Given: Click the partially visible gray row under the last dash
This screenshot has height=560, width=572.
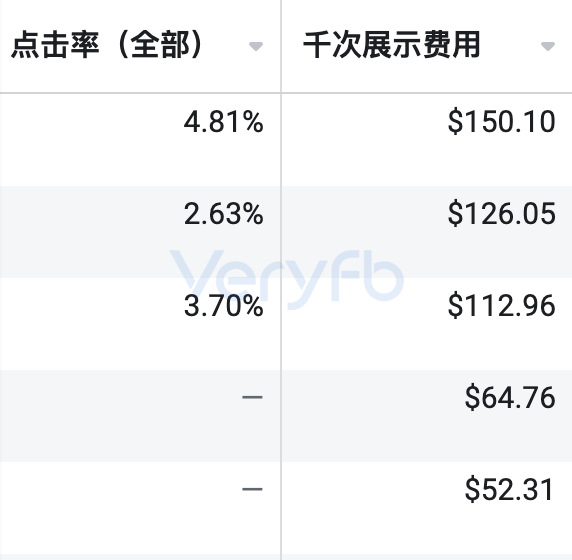Looking at the screenshot, I should (x=140, y=557).
